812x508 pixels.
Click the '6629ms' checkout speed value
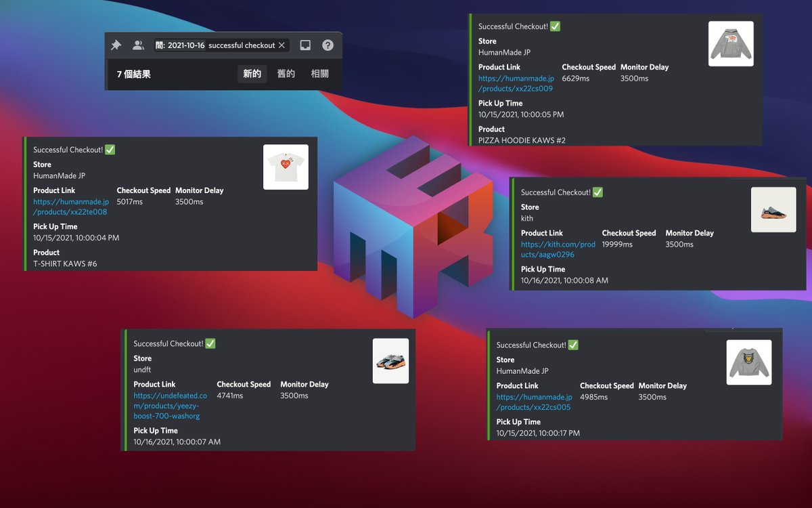coord(576,79)
